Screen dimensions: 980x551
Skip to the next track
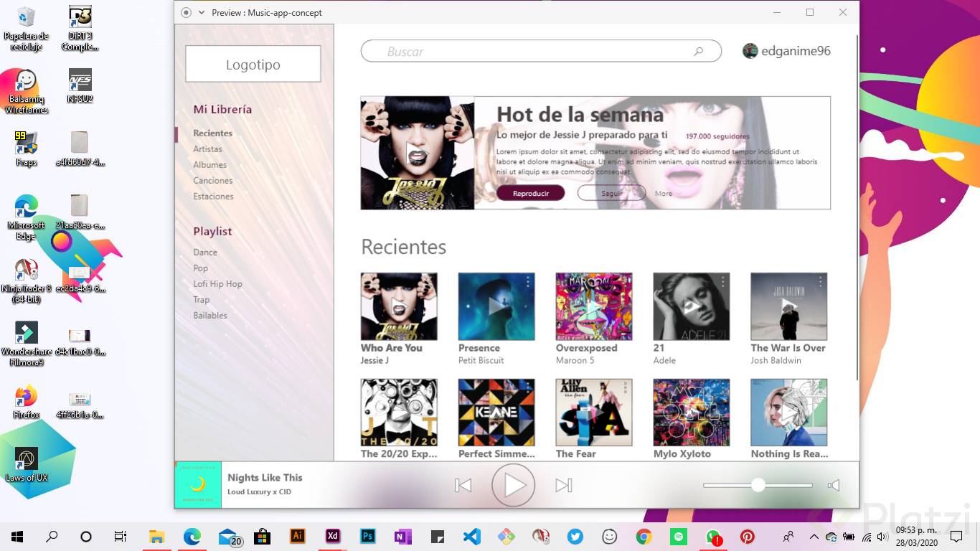(564, 486)
